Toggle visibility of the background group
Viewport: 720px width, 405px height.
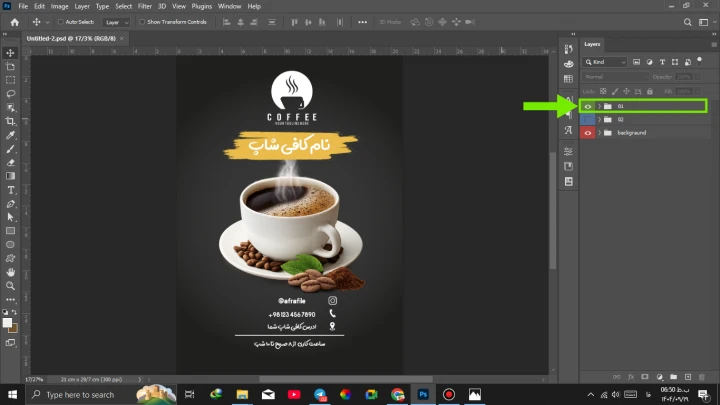(x=587, y=132)
